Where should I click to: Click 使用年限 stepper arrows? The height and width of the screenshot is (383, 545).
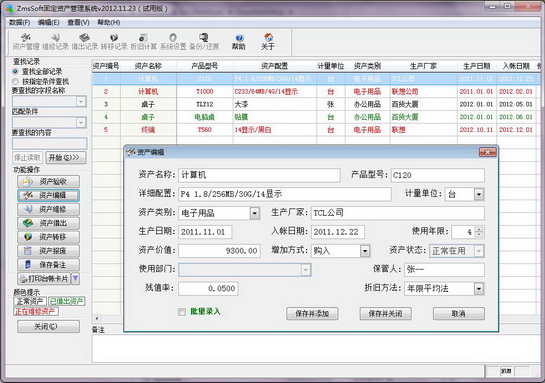click(479, 232)
